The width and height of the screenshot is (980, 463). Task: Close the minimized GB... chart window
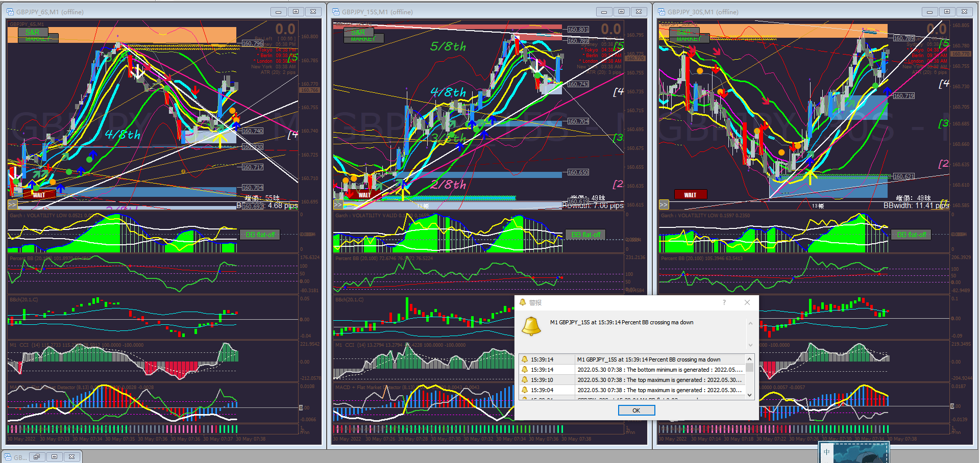click(x=72, y=457)
